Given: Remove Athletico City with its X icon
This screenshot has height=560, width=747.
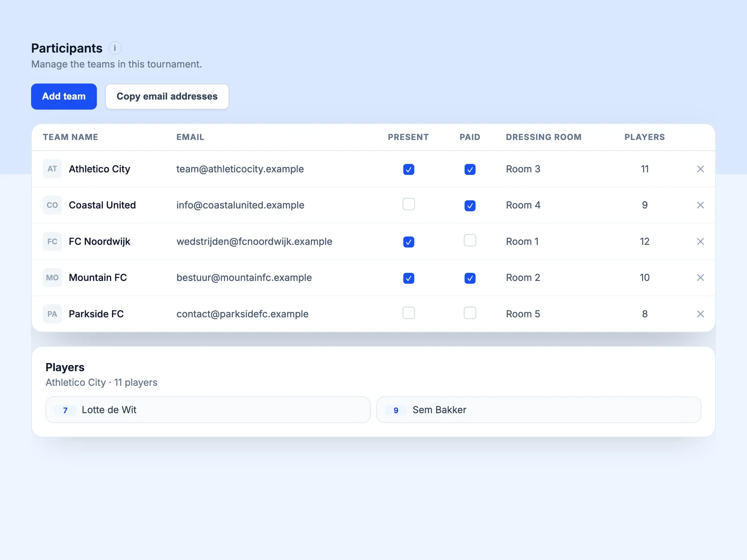Looking at the screenshot, I should coord(700,169).
